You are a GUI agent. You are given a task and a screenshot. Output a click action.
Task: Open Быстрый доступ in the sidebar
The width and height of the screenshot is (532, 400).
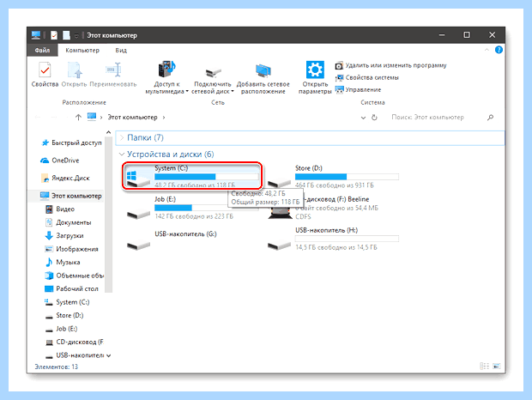71,142
